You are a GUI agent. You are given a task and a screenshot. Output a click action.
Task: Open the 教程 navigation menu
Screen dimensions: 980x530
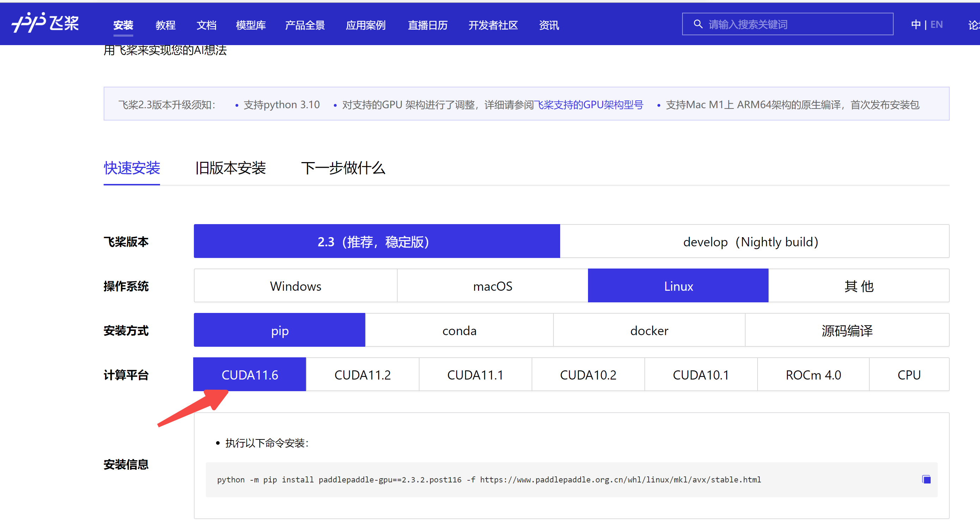165,25
